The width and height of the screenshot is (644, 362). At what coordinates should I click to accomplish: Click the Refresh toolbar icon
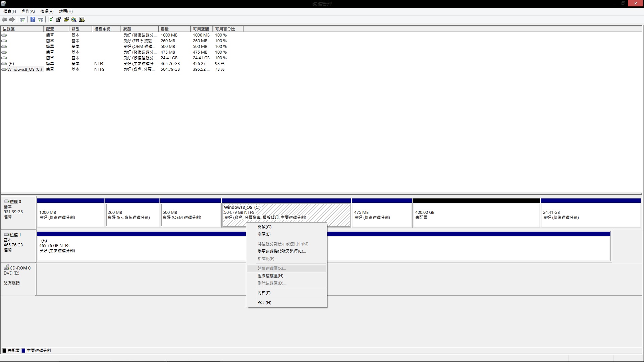(51, 20)
